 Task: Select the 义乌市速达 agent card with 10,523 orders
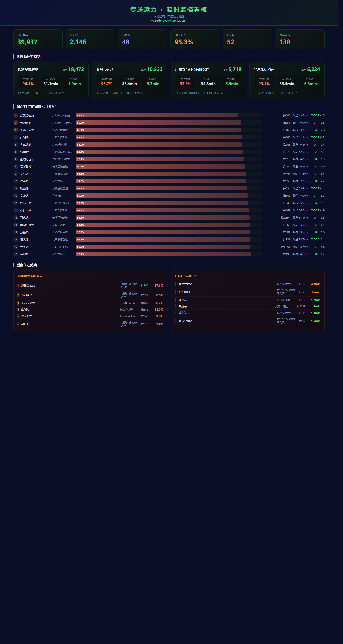[129, 80]
